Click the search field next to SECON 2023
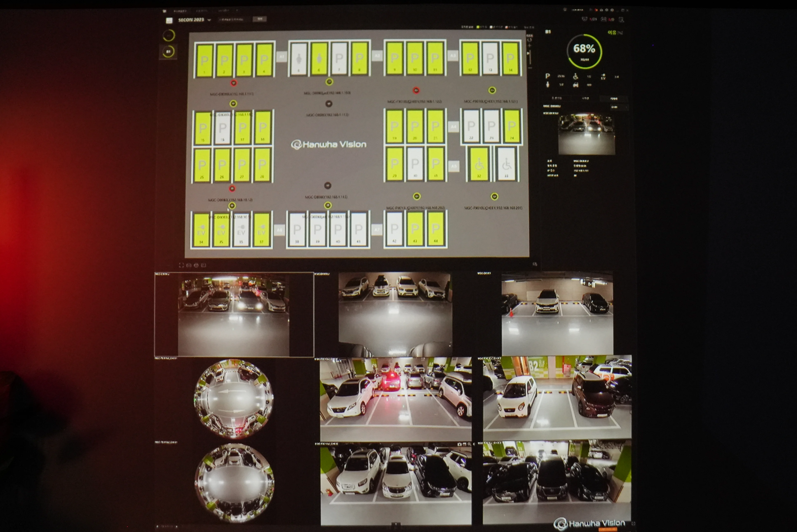Viewport: 797px width, 532px height. tap(234, 19)
